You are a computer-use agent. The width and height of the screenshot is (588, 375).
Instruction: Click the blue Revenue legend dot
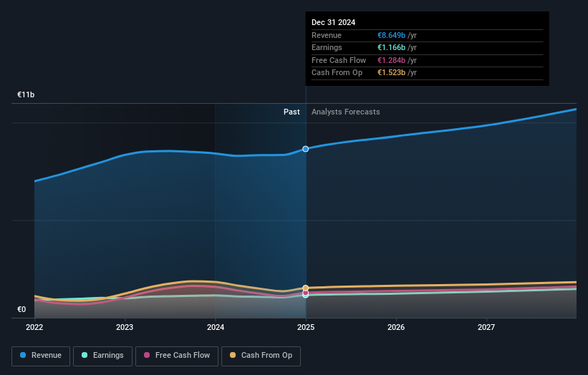point(23,355)
